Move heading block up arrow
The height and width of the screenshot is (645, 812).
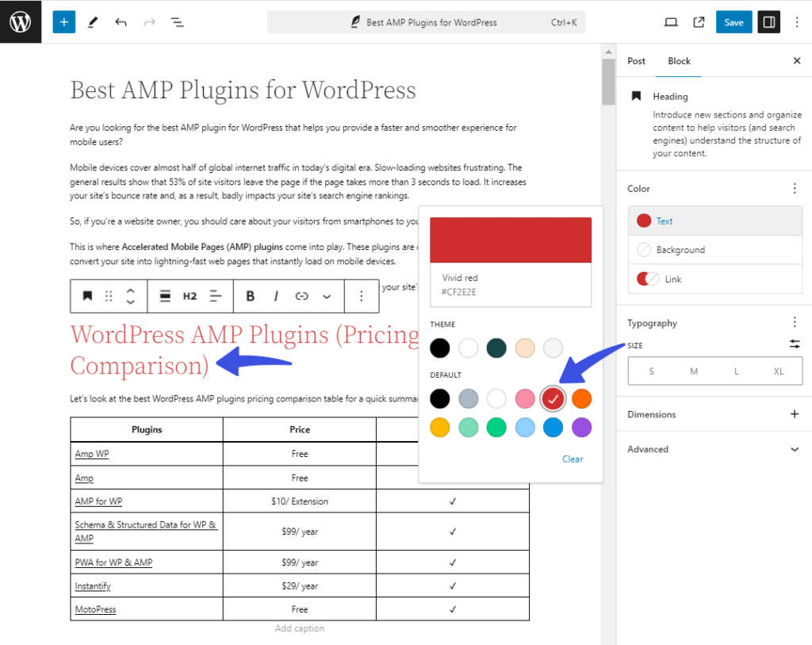pyautogui.click(x=131, y=290)
